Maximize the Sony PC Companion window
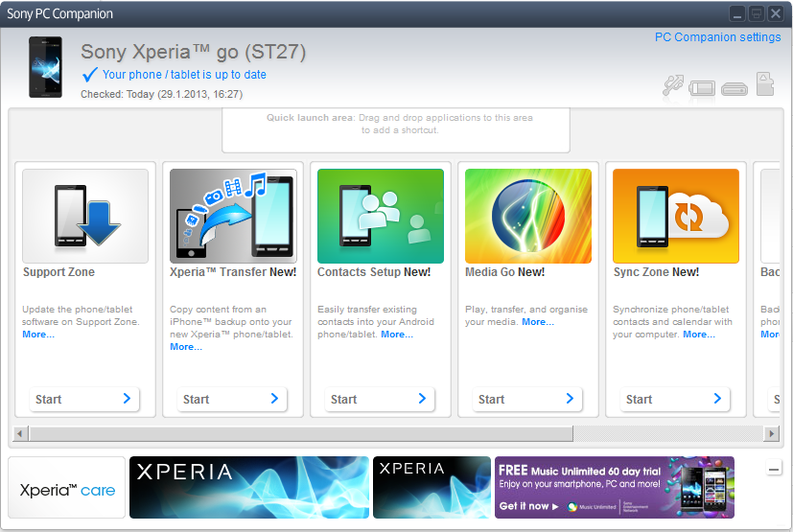793x532 pixels. click(x=756, y=13)
